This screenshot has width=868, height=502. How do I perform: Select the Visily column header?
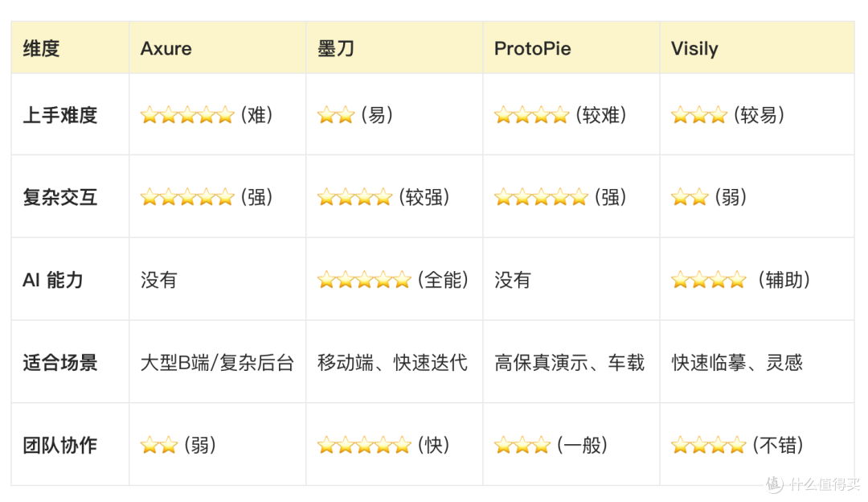coord(757,48)
